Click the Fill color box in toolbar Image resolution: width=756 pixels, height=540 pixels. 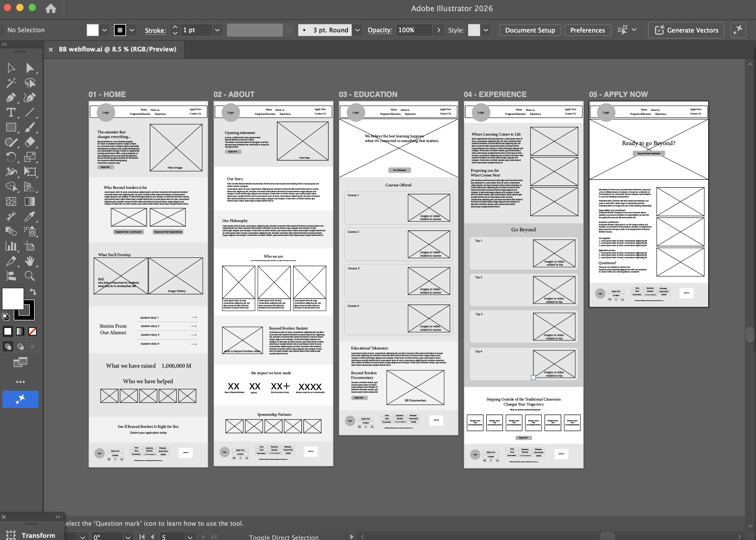(13, 299)
